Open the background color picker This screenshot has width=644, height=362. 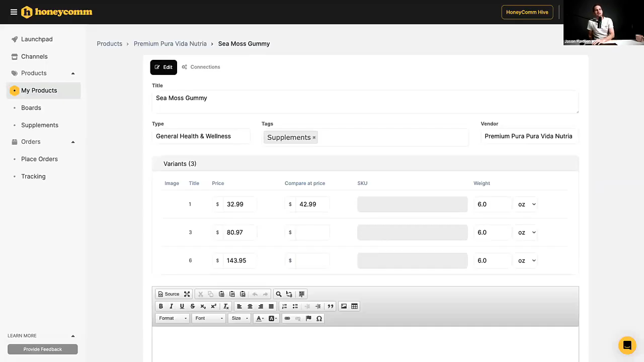273,318
